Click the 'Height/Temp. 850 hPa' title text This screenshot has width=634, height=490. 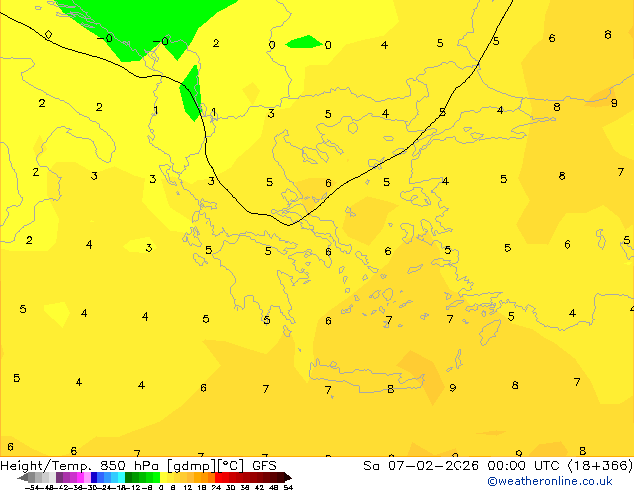click(81, 466)
